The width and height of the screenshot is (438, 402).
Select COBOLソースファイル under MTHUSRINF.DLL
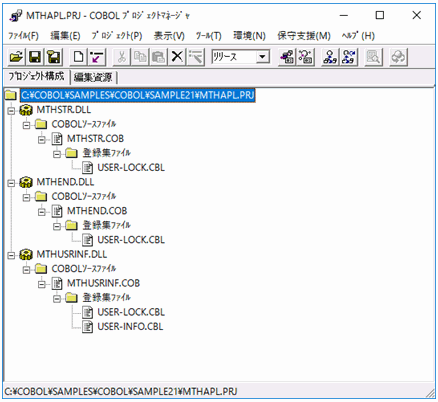[84, 269]
